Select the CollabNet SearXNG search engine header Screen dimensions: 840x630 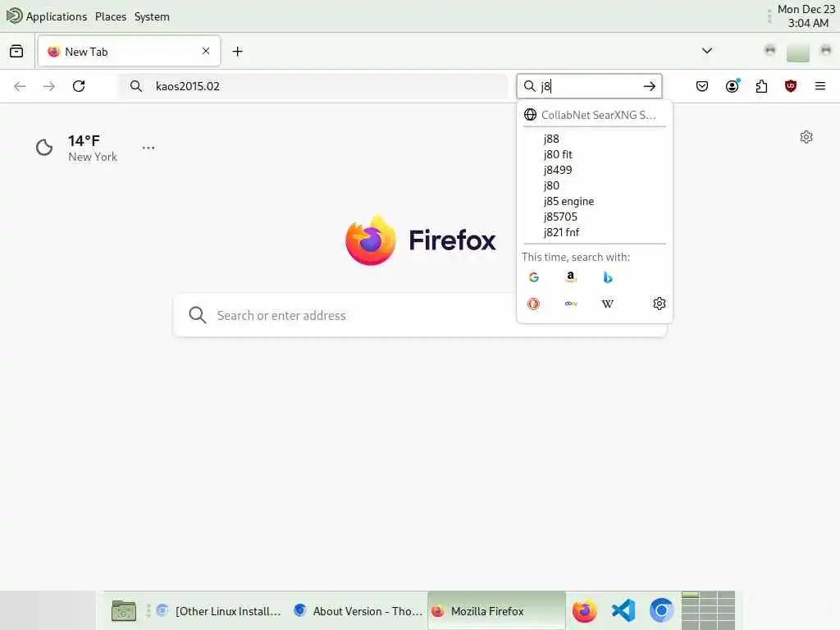[594, 115]
